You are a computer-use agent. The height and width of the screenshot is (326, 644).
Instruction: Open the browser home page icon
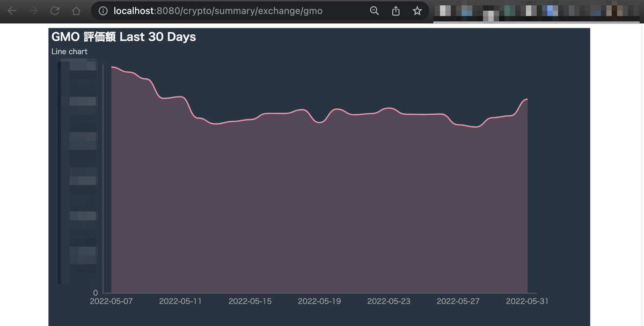76,11
